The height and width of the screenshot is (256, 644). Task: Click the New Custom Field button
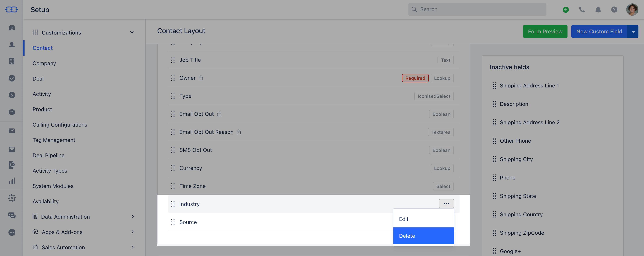(x=599, y=31)
